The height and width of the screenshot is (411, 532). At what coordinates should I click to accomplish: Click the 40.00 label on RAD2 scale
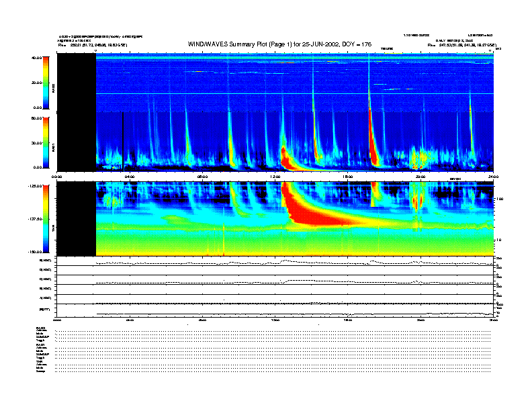tap(36, 58)
